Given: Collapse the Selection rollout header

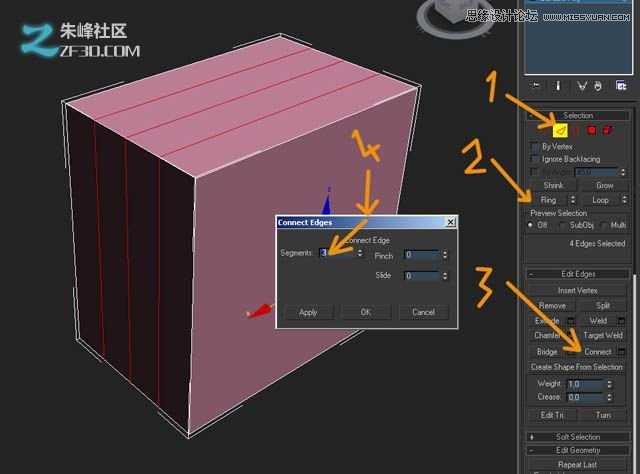Looking at the screenshot, I should tap(578, 116).
